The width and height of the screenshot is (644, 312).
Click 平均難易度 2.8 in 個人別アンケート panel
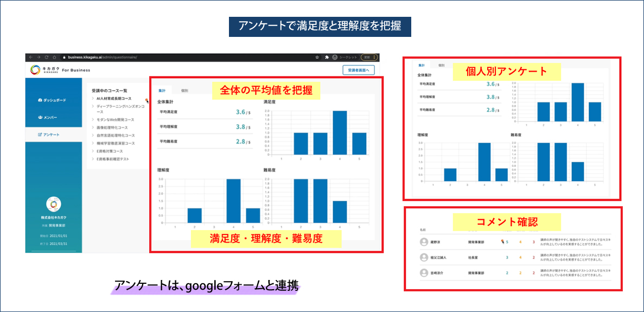pos(492,110)
